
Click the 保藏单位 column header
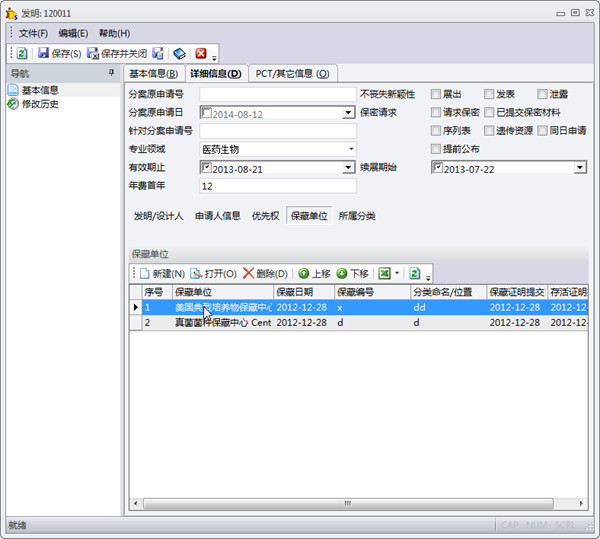[223, 292]
